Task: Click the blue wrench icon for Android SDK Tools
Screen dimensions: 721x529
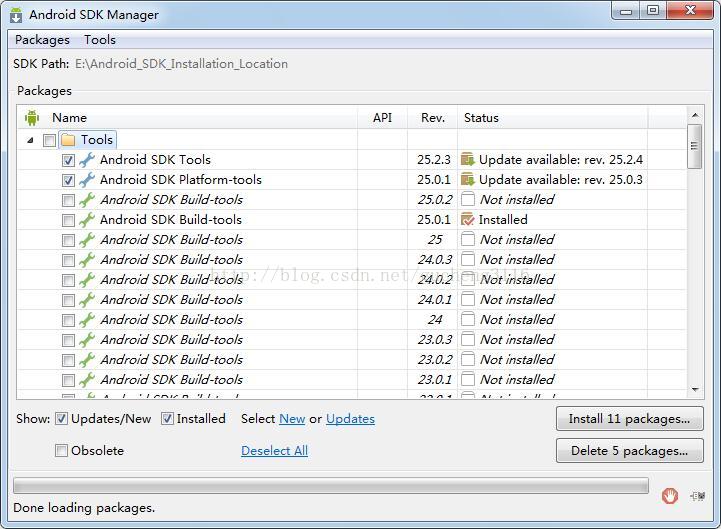Action: 87,160
